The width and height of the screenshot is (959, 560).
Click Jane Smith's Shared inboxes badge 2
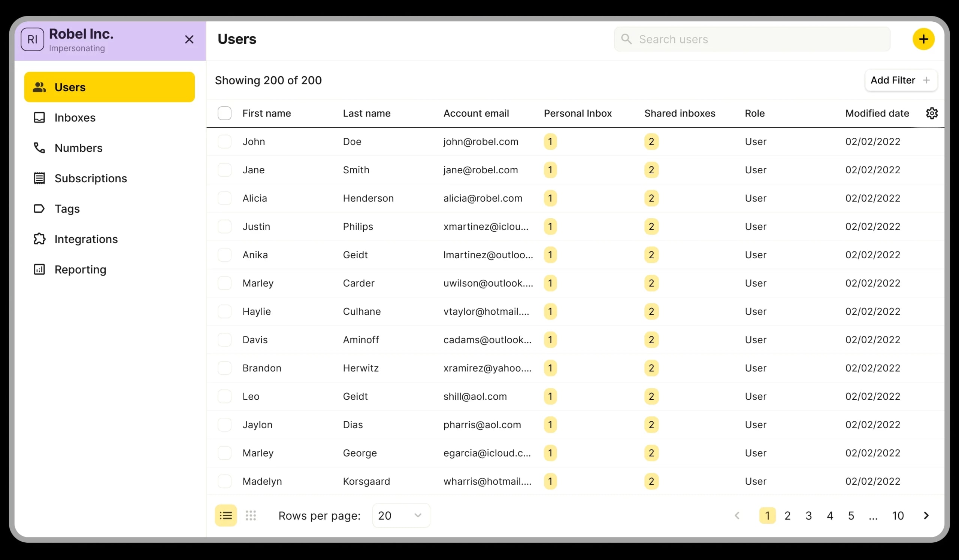click(x=651, y=170)
